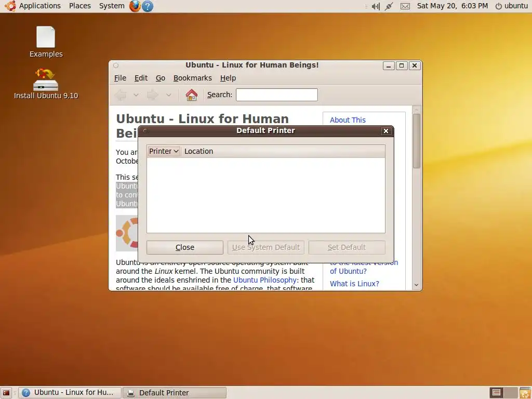The width and height of the screenshot is (532, 399).
Task: Open the Places menu
Action: point(79,6)
